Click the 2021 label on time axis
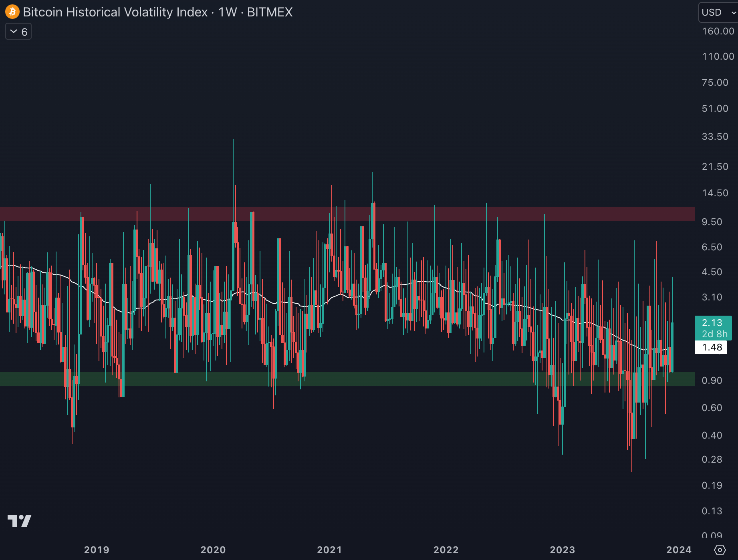 [x=329, y=550]
